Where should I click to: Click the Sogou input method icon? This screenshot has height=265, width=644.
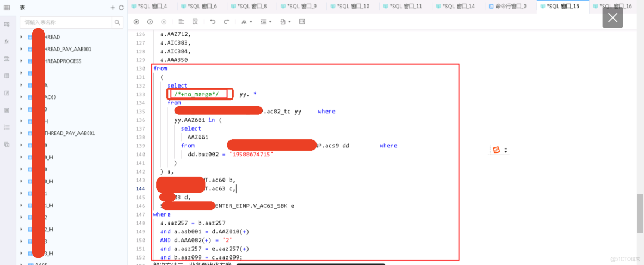(x=497, y=150)
